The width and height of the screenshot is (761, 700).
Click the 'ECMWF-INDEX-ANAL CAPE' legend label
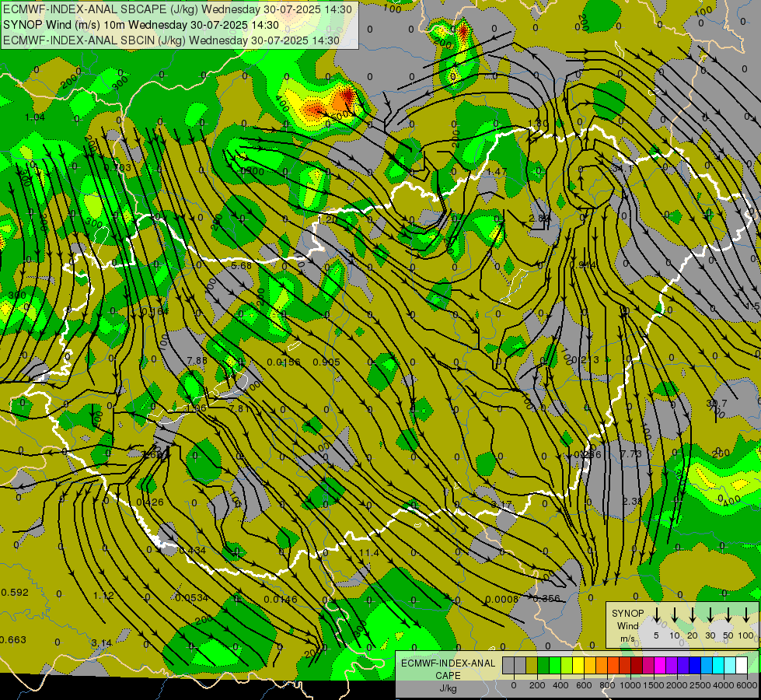[448, 669]
